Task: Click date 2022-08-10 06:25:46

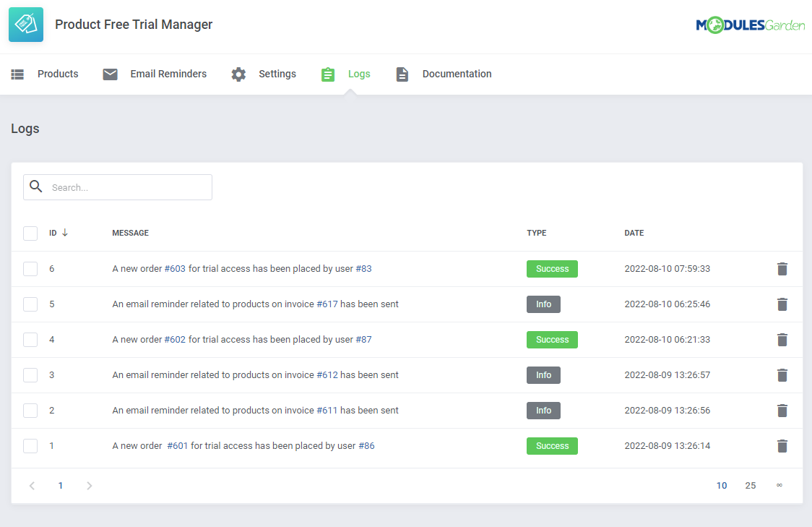Action: (667, 304)
